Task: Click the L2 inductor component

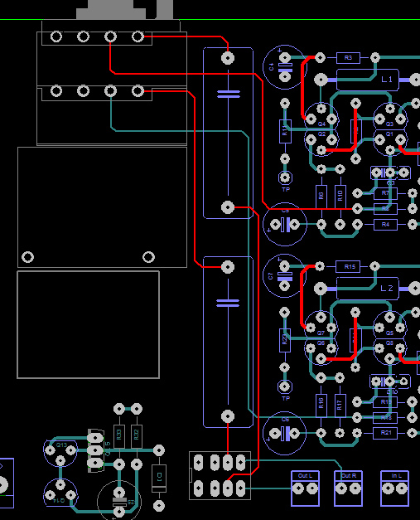Action: (367, 289)
